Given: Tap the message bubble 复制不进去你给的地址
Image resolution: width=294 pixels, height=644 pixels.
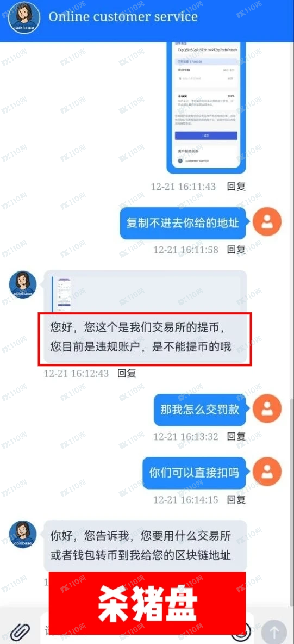Looking at the screenshot, I should click(183, 223).
